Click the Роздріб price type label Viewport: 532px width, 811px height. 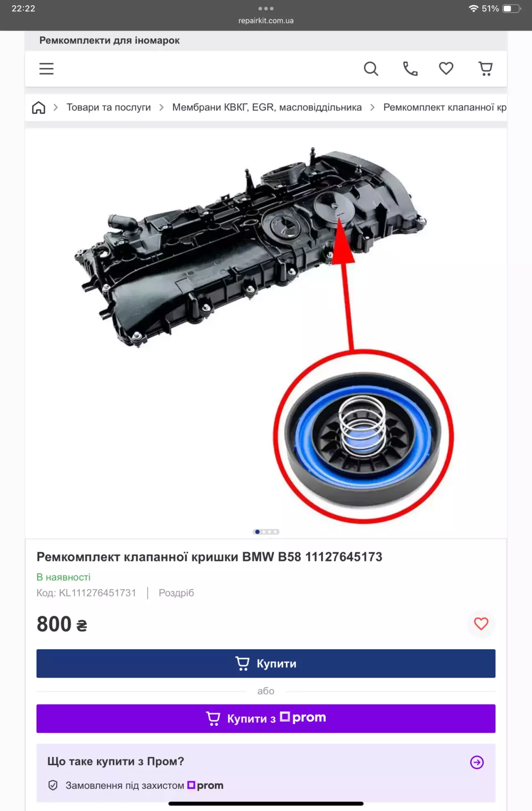click(176, 593)
